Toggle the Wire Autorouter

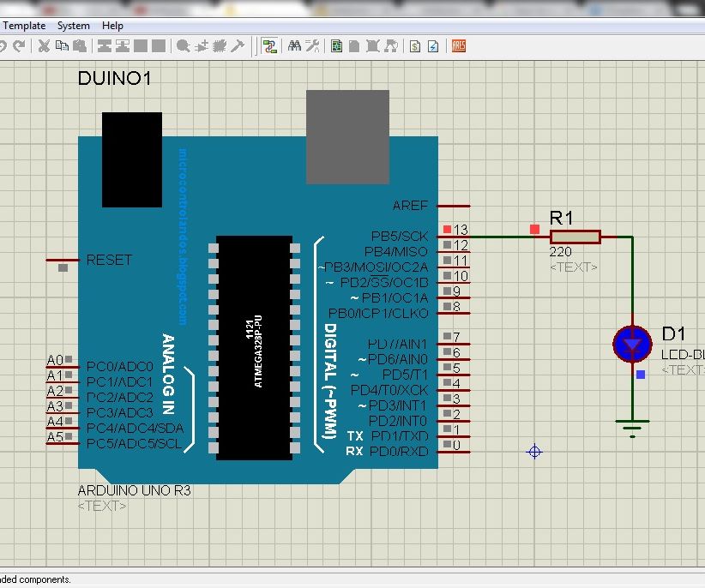coord(269,45)
